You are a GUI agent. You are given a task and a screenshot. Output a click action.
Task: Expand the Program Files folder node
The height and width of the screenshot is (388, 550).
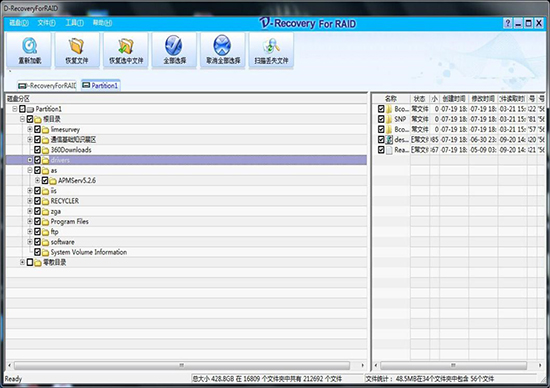click(30, 221)
